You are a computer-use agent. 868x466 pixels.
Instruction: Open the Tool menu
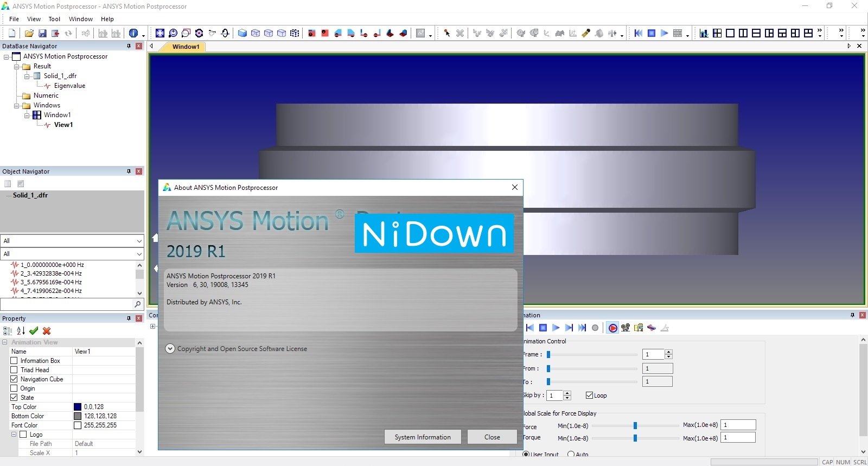54,19
